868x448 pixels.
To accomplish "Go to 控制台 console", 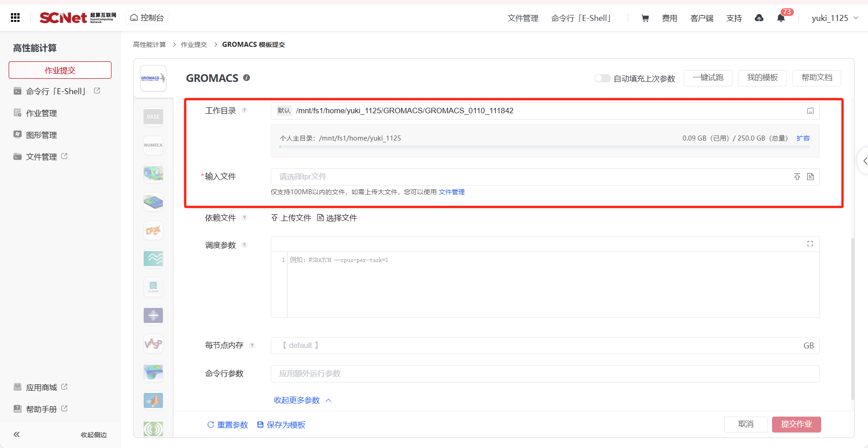I will point(146,18).
